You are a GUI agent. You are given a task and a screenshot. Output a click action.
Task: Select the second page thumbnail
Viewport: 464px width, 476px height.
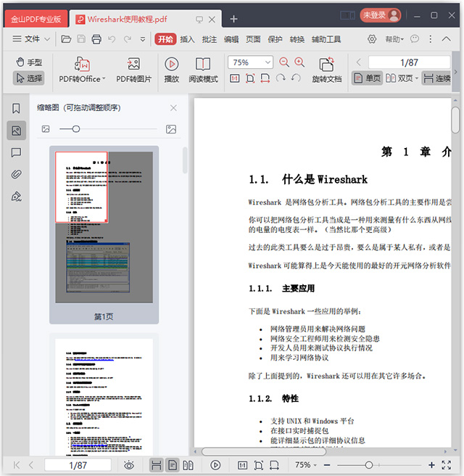pyautogui.click(x=104, y=397)
